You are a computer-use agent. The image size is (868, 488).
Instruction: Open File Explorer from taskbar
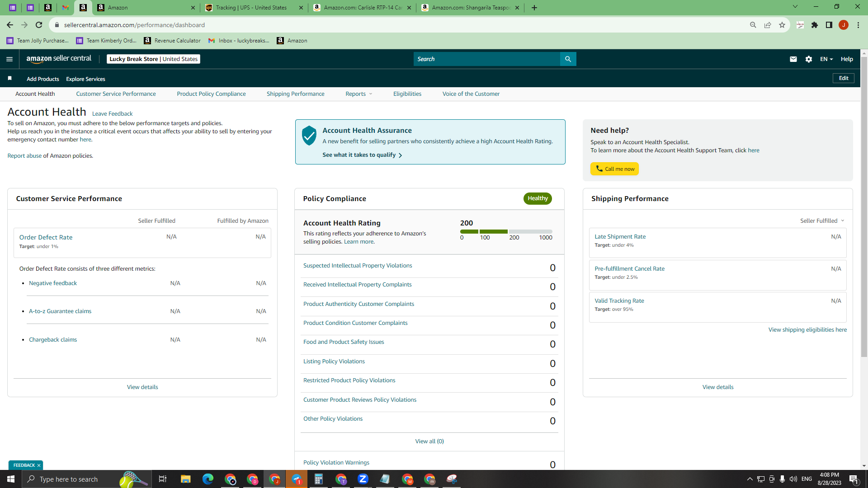[186, 479]
